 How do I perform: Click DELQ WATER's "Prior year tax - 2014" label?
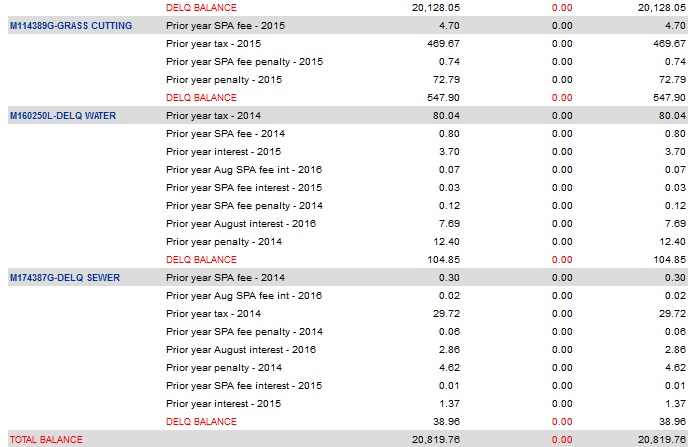[x=216, y=115]
